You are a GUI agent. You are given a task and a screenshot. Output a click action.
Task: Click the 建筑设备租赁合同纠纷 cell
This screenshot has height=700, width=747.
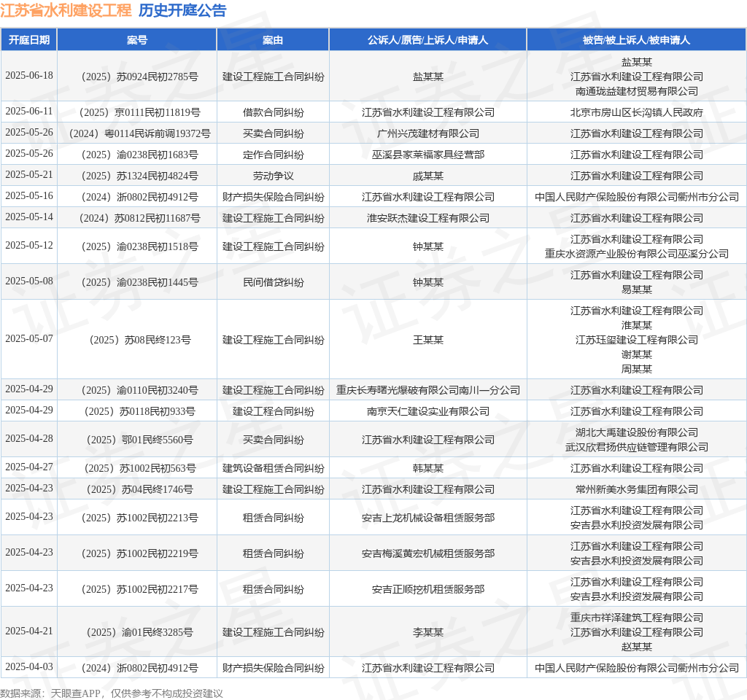pos(273,468)
